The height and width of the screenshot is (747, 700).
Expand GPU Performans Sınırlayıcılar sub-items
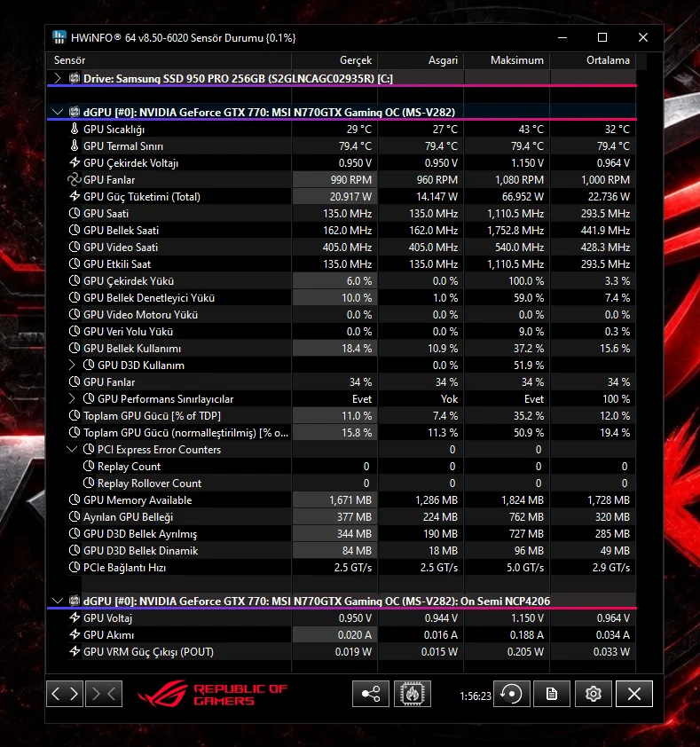point(72,398)
